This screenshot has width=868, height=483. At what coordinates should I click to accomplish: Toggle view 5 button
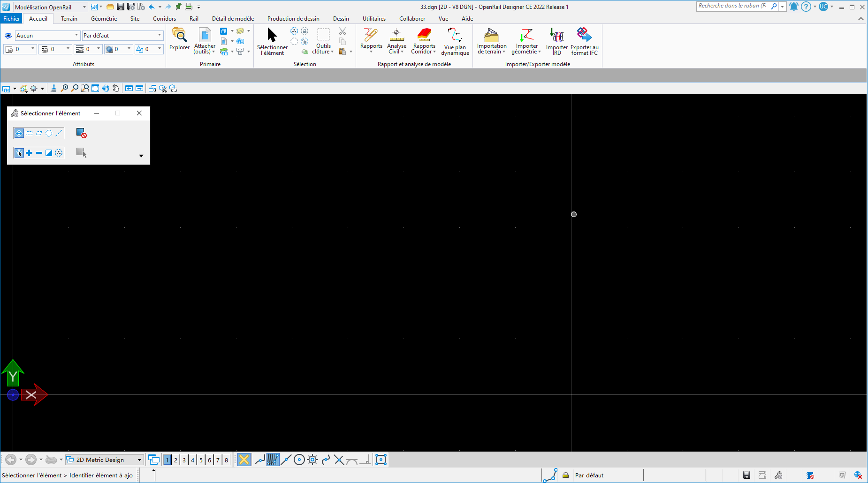[x=201, y=460]
